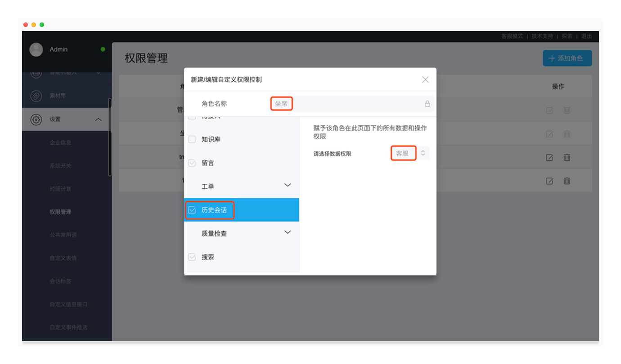Click the paperclip icon for 素材库
Image resolution: width=621 pixels, height=364 pixels.
(x=36, y=96)
